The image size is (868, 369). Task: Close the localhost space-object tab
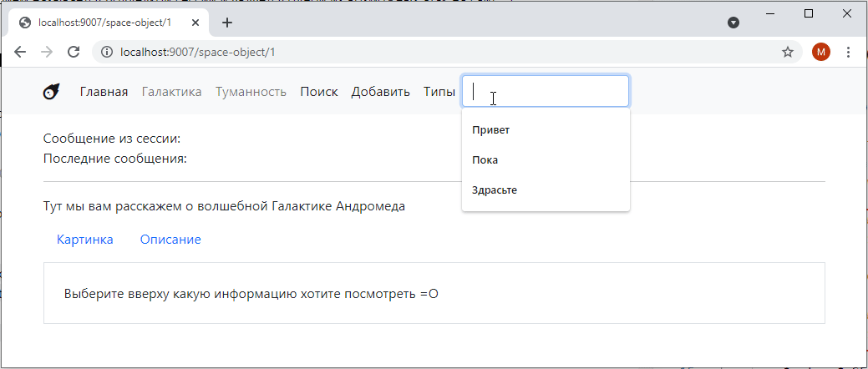coord(197,23)
